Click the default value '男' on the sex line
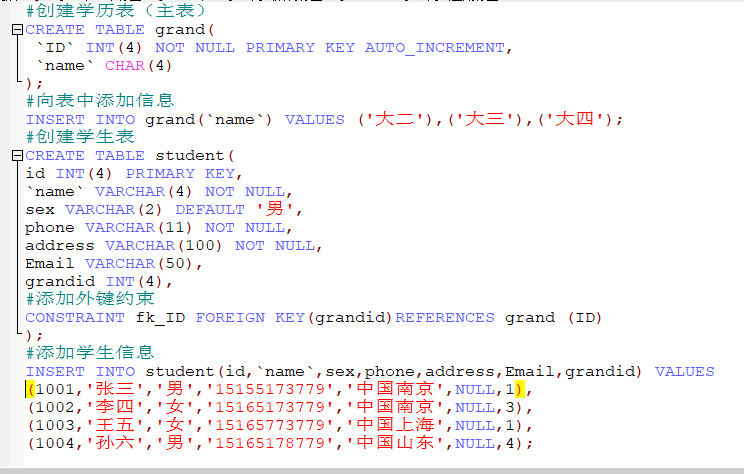The width and height of the screenshot is (744, 474). pos(275,209)
